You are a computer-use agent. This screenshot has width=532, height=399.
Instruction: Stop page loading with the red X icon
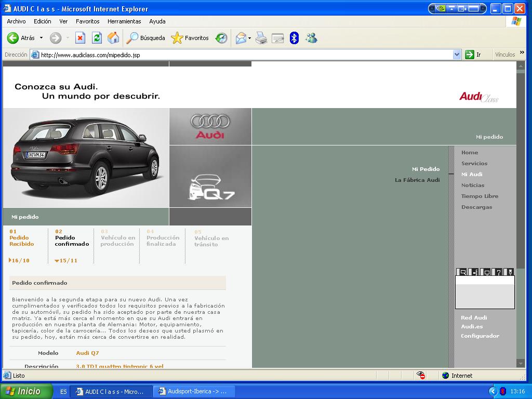[80, 38]
